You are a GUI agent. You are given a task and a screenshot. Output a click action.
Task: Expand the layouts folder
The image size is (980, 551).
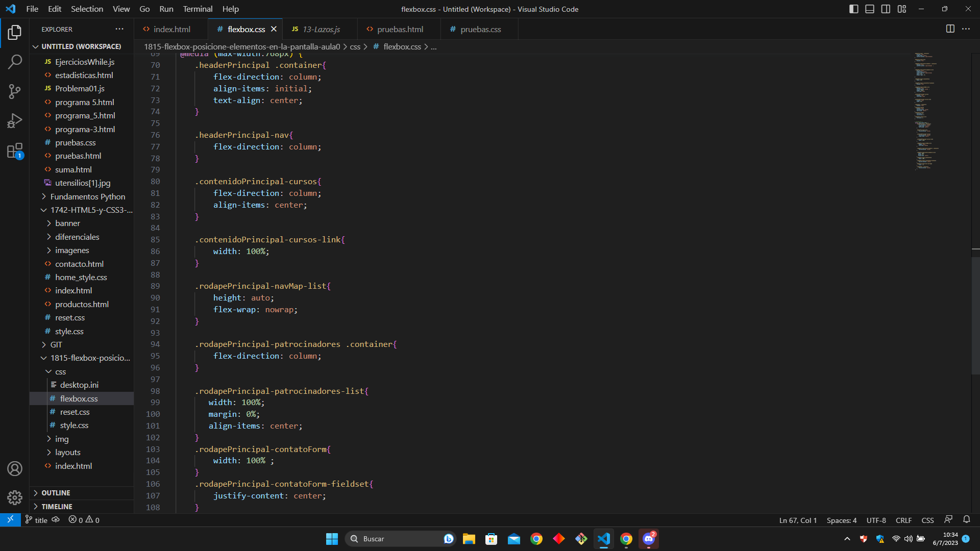pos(82,453)
